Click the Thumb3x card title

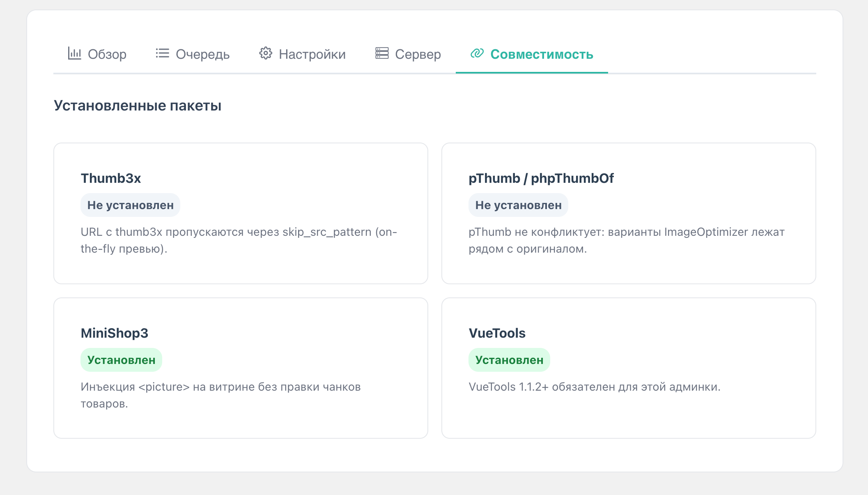(111, 178)
